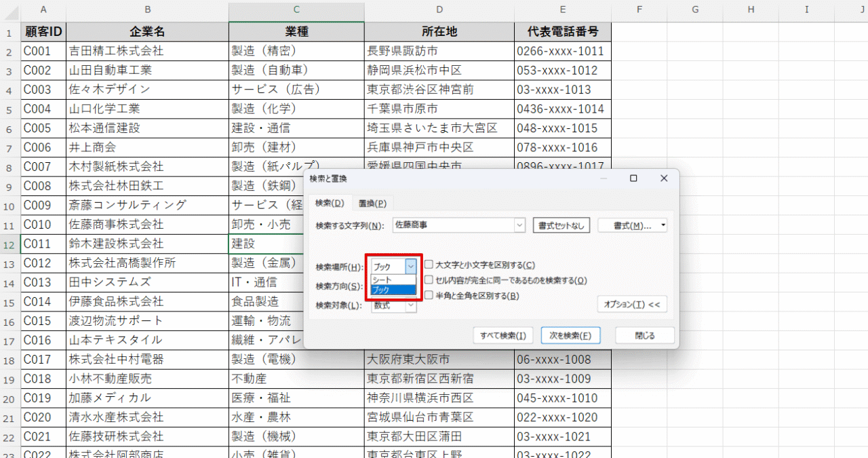Viewport: 868px width, 458px height.
Task: Close the dialog via 閉じる button
Action: 644,335
